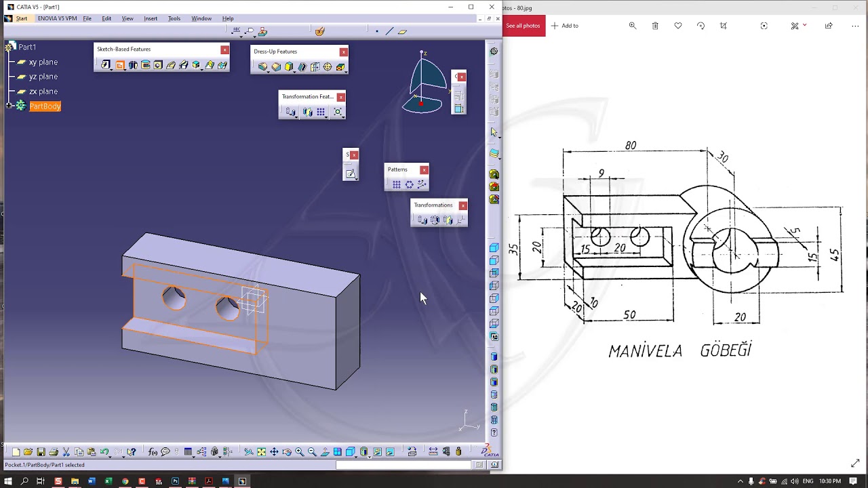Click the favorite heart icon in Photos
868x488 pixels.
click(x=678, y=26)
